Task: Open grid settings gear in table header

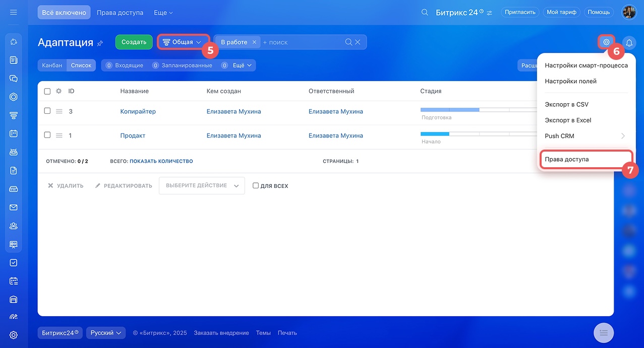Action: coord(58,91)
